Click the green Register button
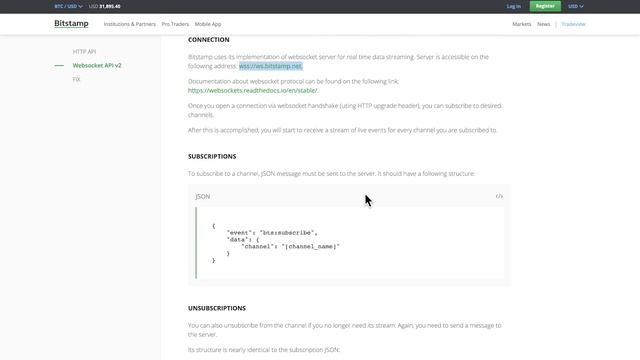The height and width of the screenshot is (360, 640). (545, 6)
